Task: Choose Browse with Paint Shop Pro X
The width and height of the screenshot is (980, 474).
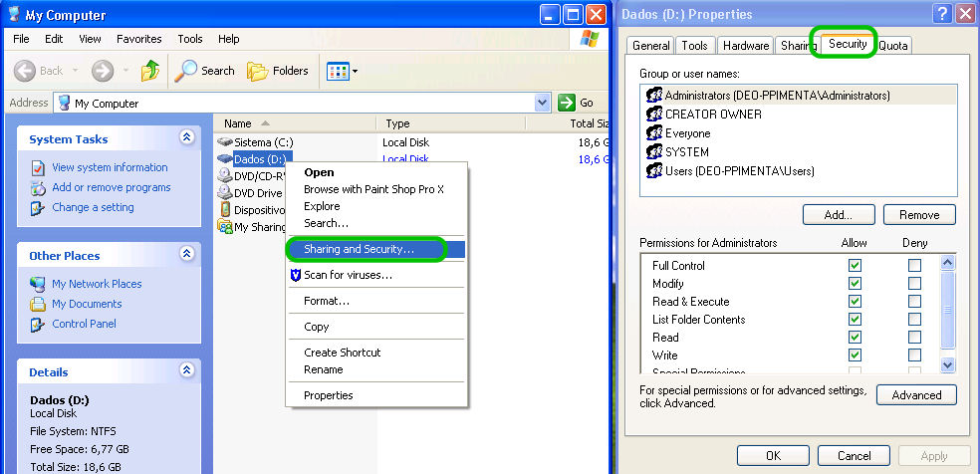Action: (373, 189)
